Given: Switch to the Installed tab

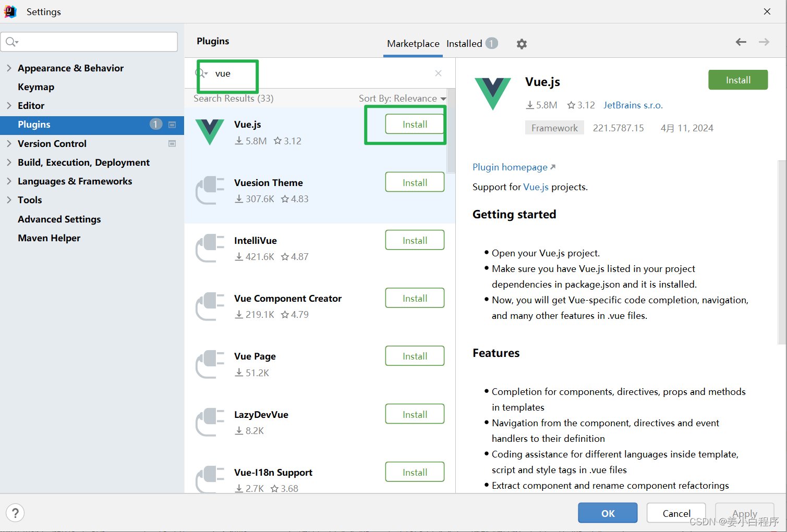Looking at the screenshot, I should tap(463, 43).
